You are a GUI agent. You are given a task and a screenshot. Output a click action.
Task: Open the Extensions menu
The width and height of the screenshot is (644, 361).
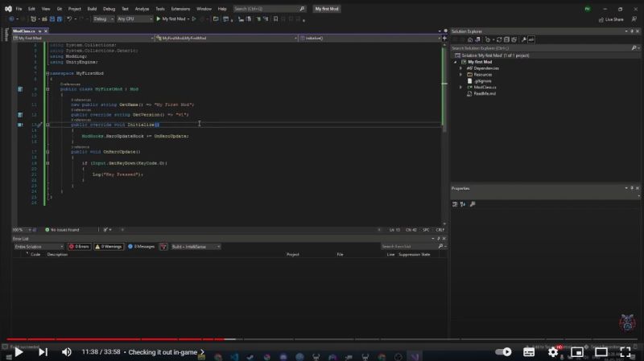pos(180,9)
